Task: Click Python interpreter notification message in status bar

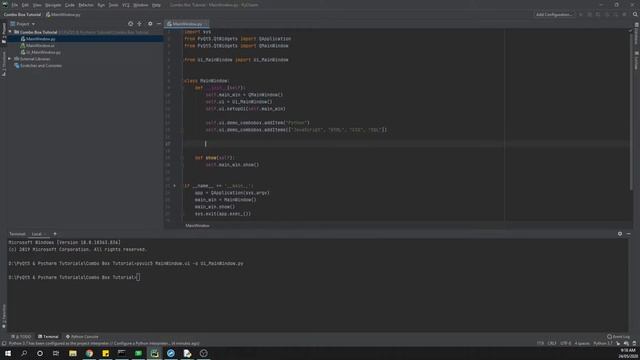Action: tap(104, 344)
